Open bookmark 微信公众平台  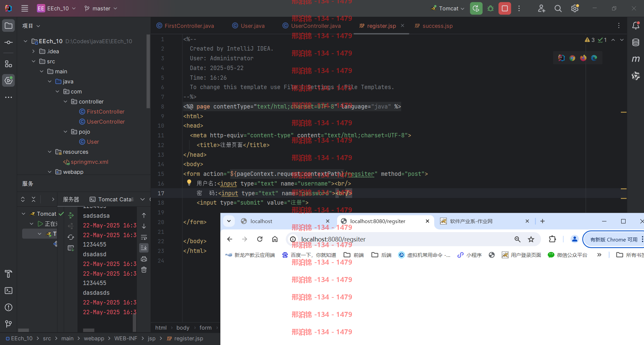[x=568, y=255]
